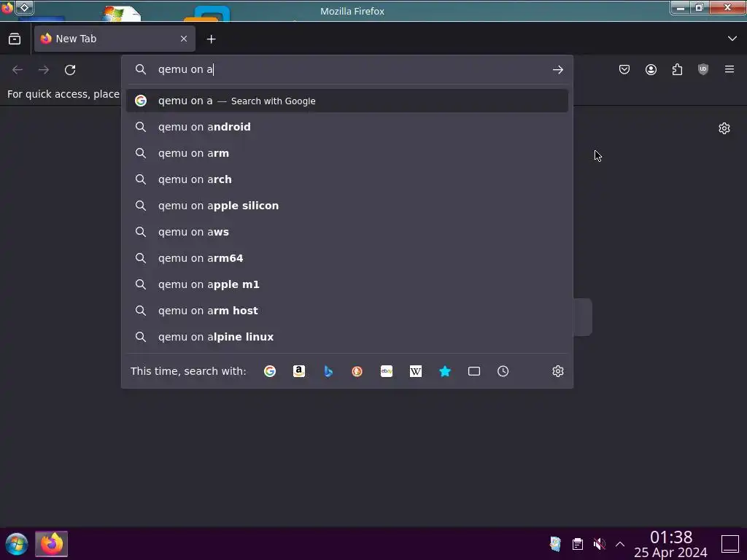
Task: Pick suggestion 'qemu on apple m1'
Action: pyautogui.click(x=347, y=284)
